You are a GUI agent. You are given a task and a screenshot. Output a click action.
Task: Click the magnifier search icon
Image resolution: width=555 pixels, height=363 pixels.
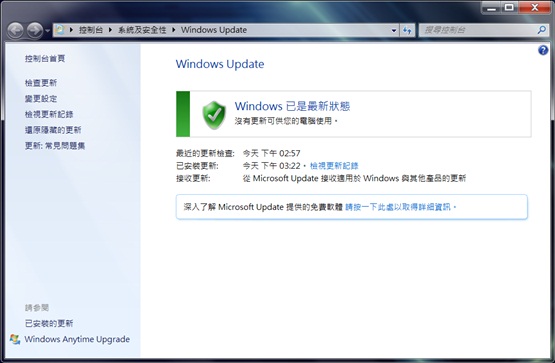click(x=542, y=30)
